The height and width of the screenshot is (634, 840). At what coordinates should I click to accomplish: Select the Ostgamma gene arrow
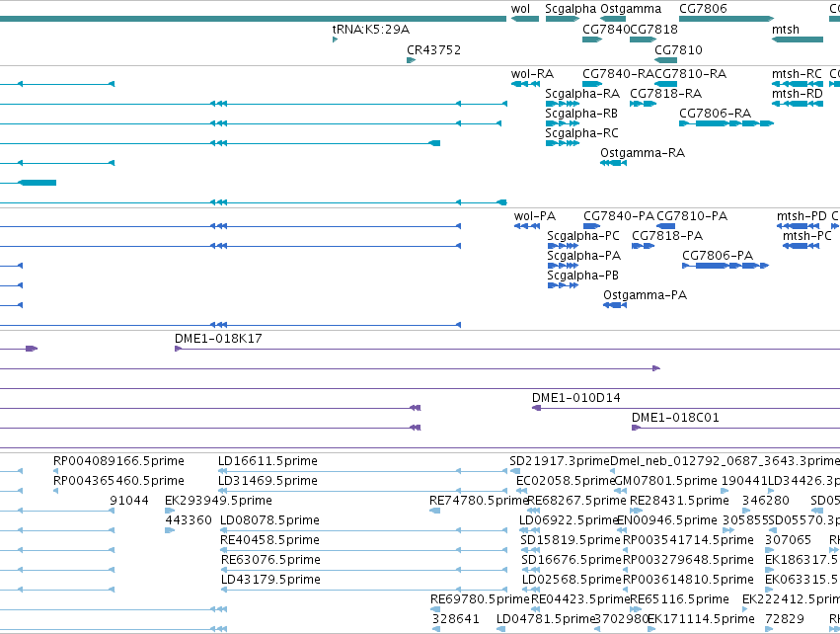click(x=613, y=19)
